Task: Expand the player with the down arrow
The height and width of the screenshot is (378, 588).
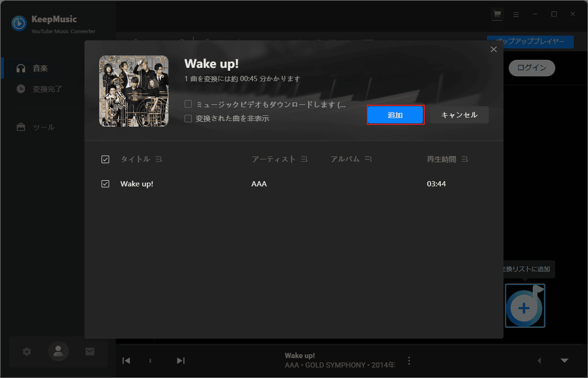Action: (x=564, y=361)
